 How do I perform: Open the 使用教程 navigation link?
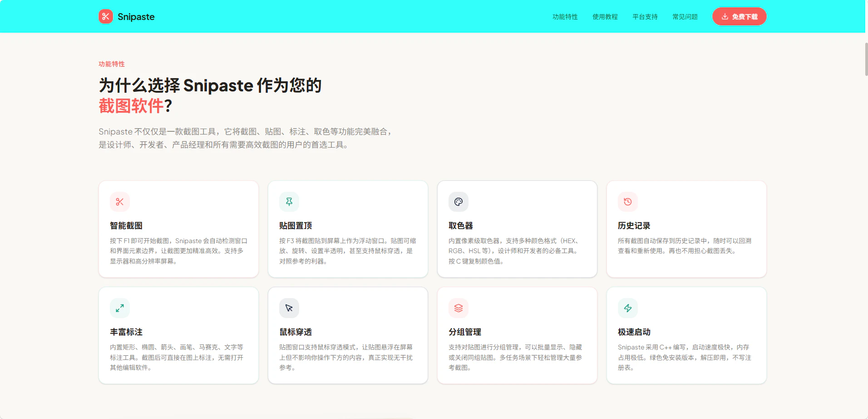[605, 17]
